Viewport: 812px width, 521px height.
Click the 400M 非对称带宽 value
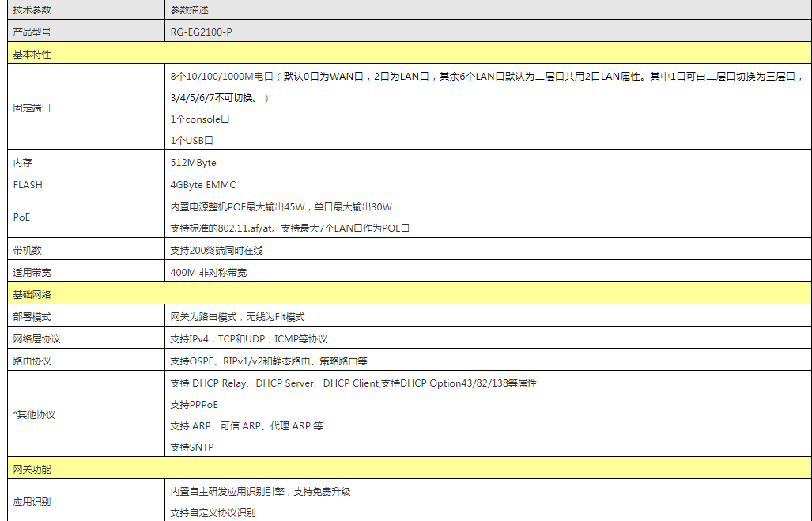[209, 272]
